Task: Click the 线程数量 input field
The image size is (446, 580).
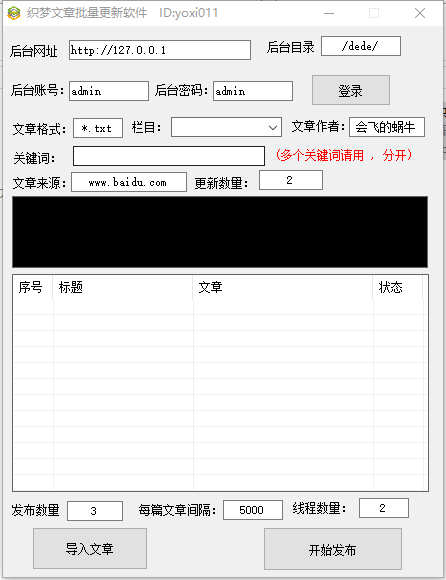Action: pos(384,508)
